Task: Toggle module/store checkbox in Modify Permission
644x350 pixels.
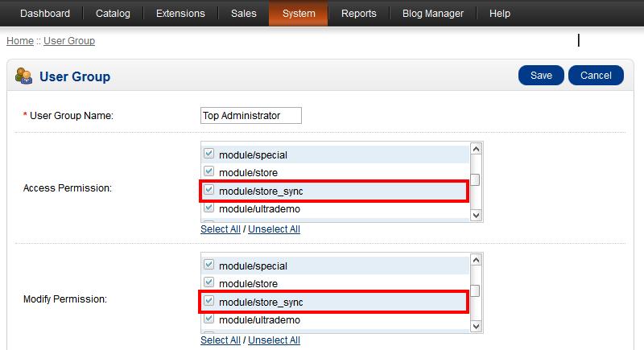Action: [x=209, y=283]
